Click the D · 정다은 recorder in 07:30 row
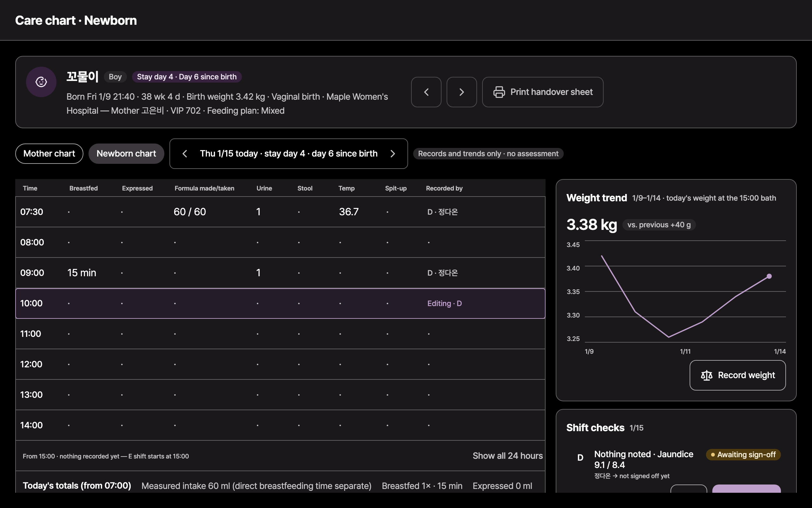 pyautogui.click(x=442, y=212)
